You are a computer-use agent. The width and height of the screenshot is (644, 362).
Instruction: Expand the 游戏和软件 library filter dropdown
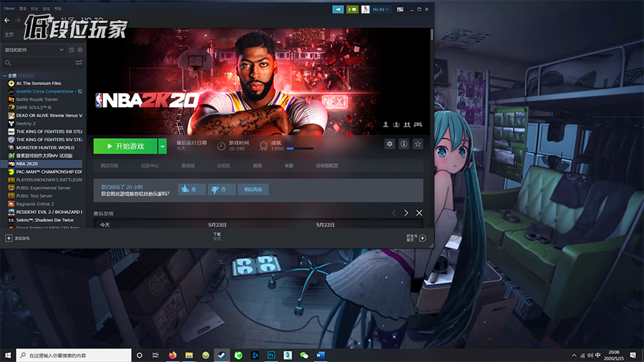coord(34,49)
